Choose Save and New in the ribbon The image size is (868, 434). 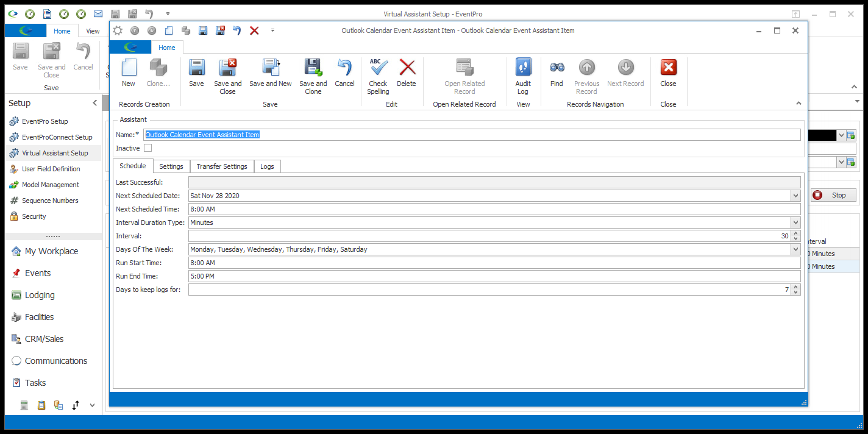tap(271, 73)
